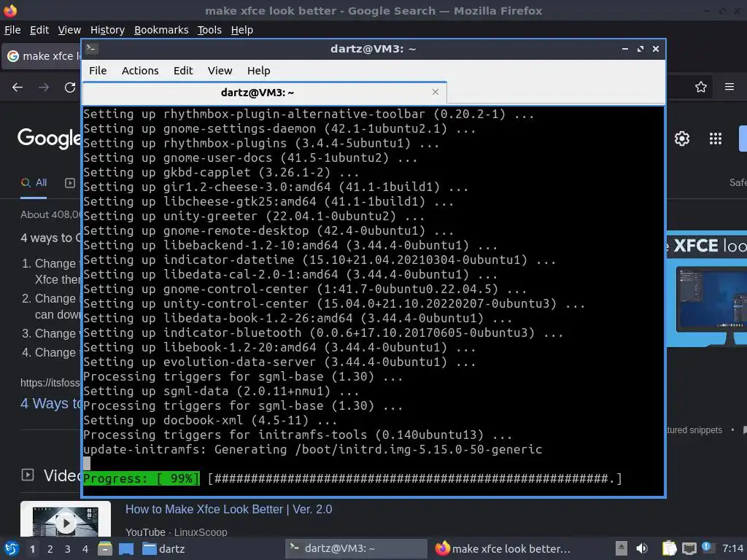Open 'How to Make Xfce Look Better' video link
The width and height of the screenshot is (747, 560).
point(228,509)
